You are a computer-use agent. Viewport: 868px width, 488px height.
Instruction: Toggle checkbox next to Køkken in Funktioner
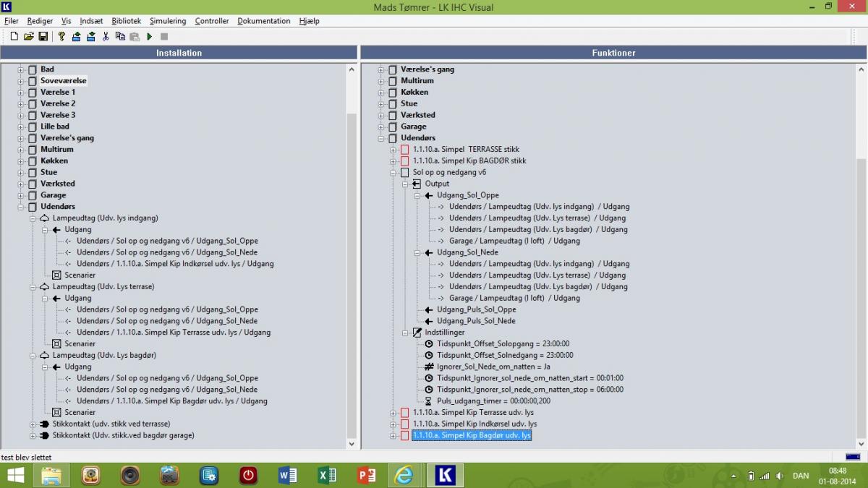392,93
